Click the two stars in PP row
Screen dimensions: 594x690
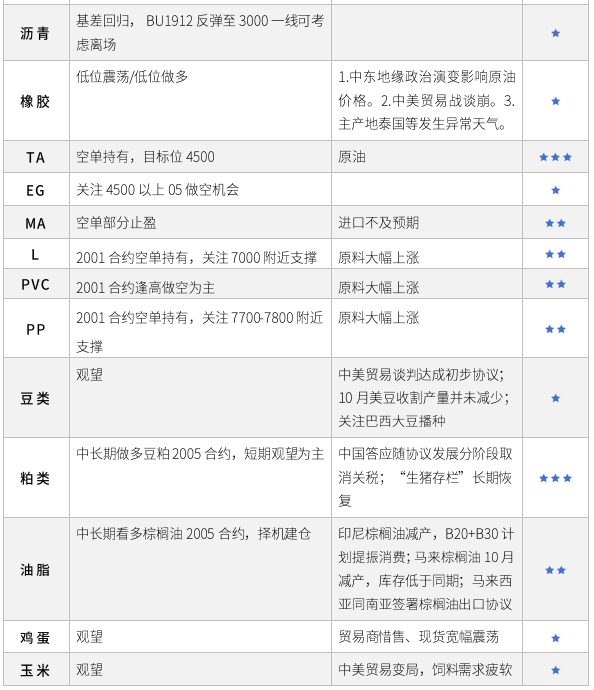pos(555,329)
